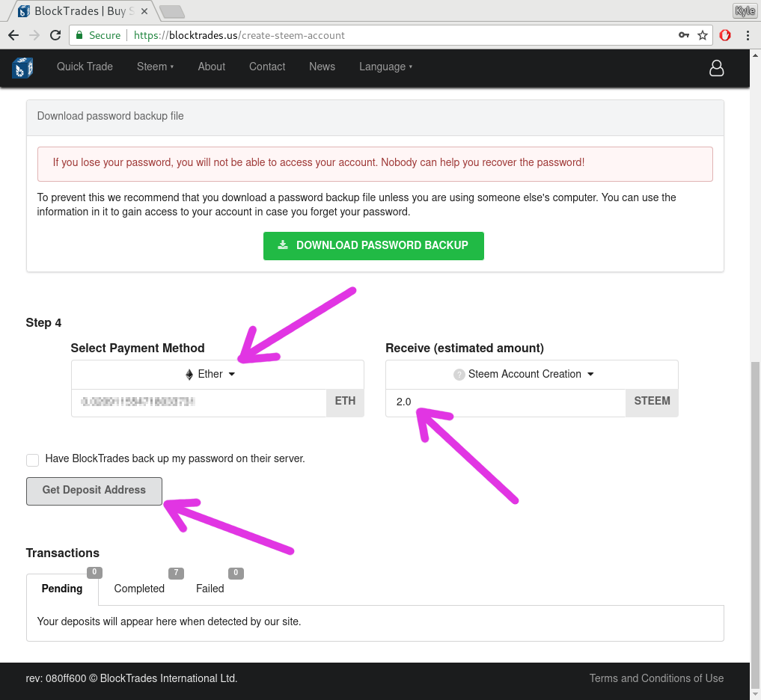The height and width of the screenshot is (700, 761).
Task: Click the green Secure padlock icon
Action: pyautogui.click(x=79, y=35)
